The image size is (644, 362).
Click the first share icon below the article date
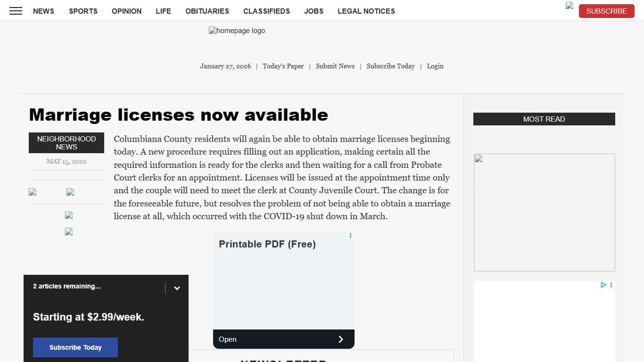[33, 192]
